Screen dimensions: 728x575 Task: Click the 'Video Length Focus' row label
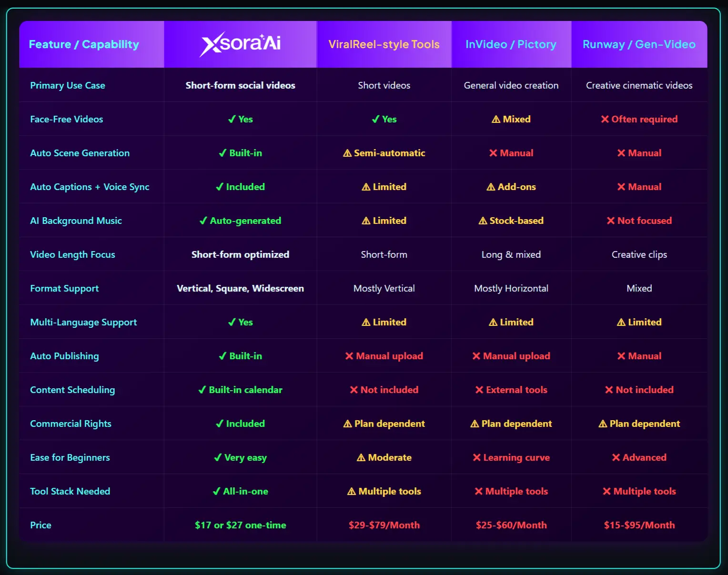point(72,254)
